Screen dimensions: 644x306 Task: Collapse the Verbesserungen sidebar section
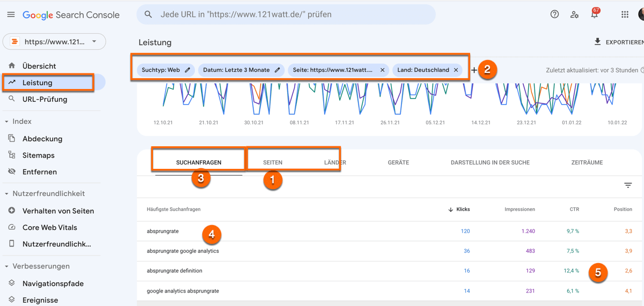6,266
